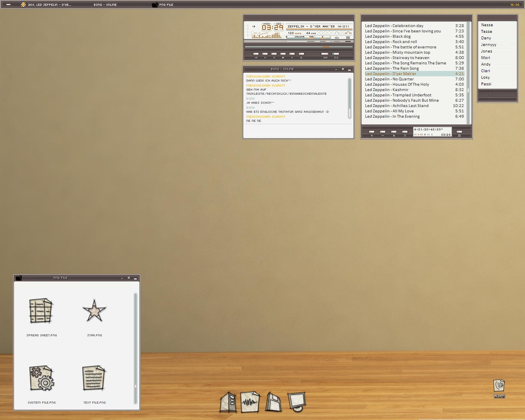Click the Winamp spectrum visualizer
The width and height of the screenshot is (525, 420).
point(267,35)
